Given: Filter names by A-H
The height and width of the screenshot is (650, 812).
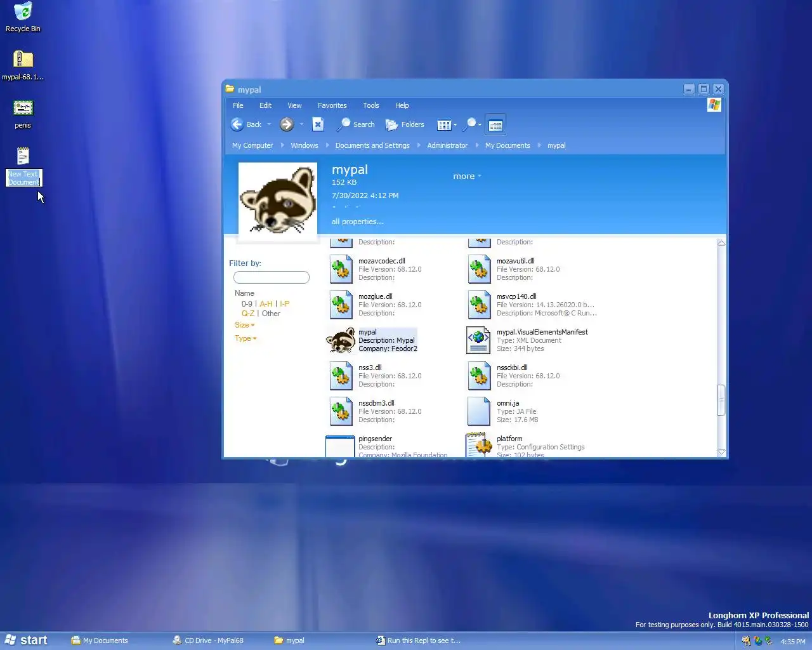Looking at the screenshot, I should [x=266, y=304].
